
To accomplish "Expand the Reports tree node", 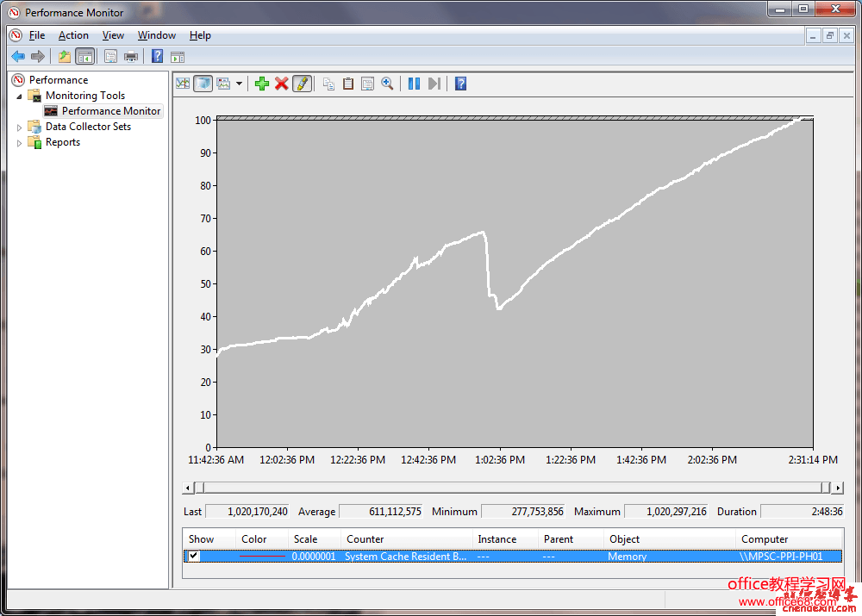I will click(x=20, y=143).
